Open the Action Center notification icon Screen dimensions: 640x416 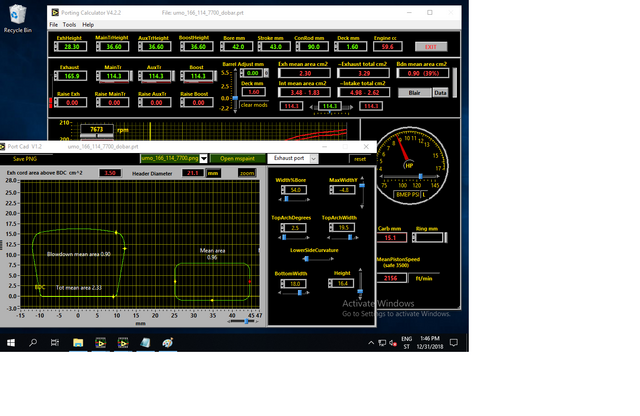(453, 343)
